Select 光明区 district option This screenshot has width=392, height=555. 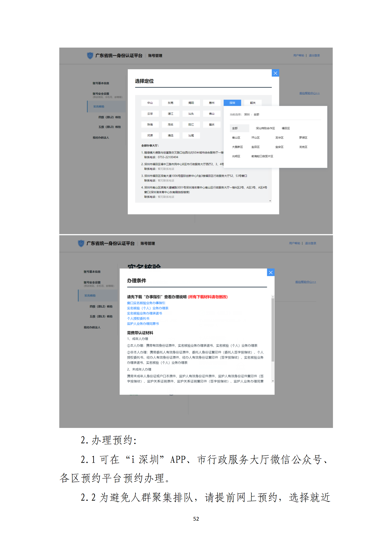[236, 156]
